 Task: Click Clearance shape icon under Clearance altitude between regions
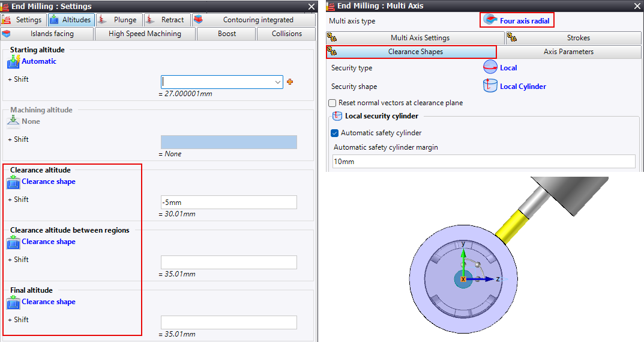14,242
